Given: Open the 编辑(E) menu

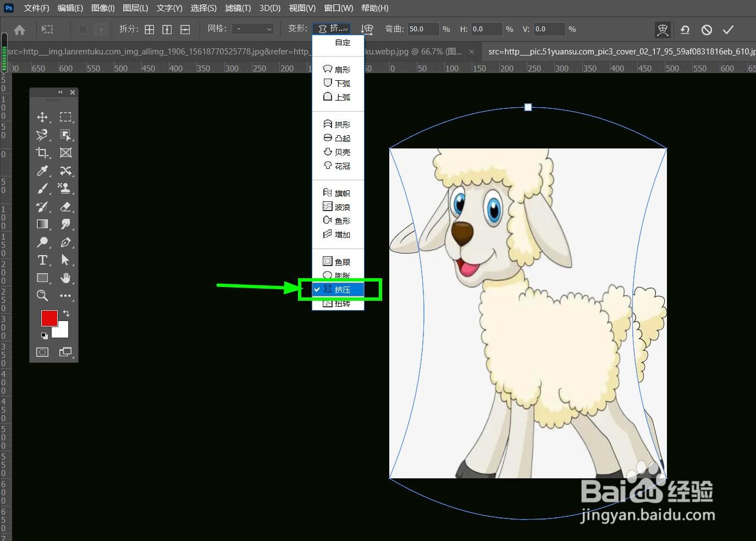Looking at the screenshot, I should (70, 8).
